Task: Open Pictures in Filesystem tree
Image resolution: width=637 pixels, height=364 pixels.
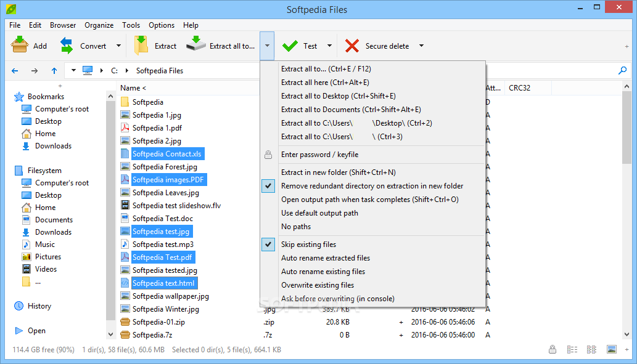Action: (48, 257)
